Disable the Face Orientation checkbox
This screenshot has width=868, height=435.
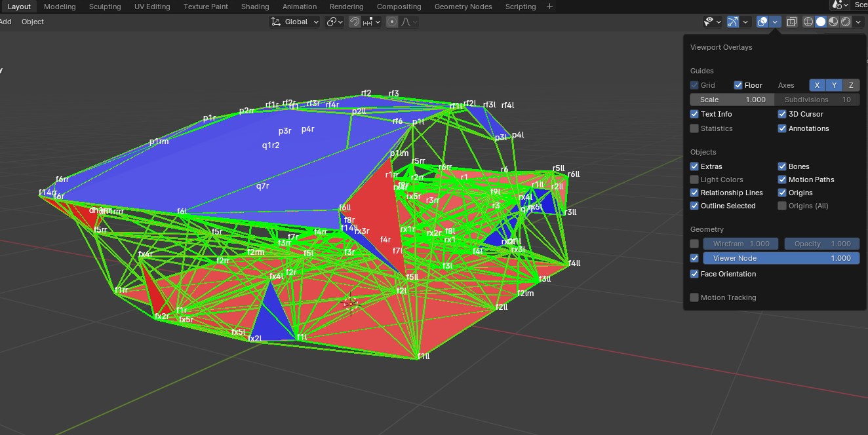[x=694, y=274]
